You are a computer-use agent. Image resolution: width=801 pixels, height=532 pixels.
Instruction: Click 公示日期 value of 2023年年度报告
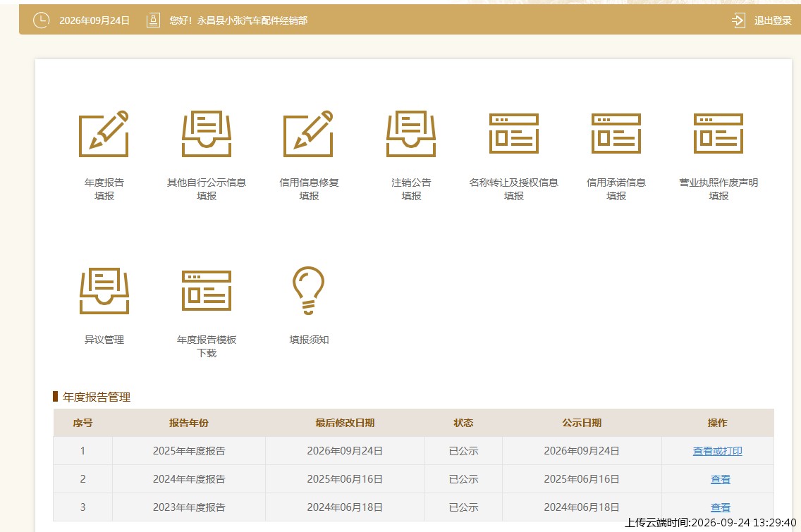point(582,507)
